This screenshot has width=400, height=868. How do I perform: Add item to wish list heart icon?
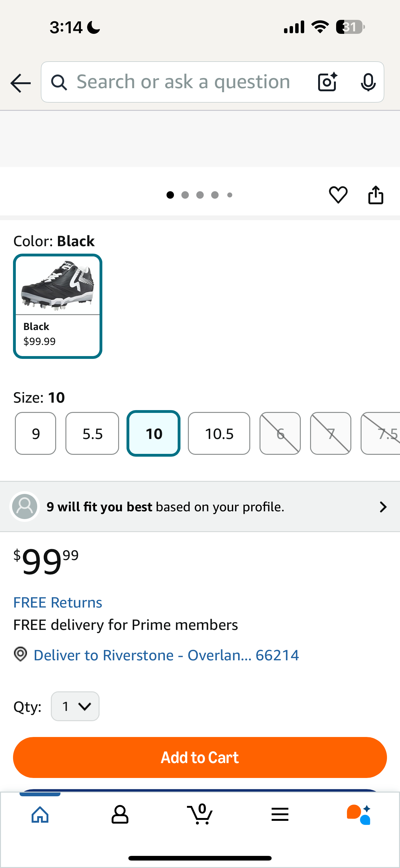click(x=338, y=195)
